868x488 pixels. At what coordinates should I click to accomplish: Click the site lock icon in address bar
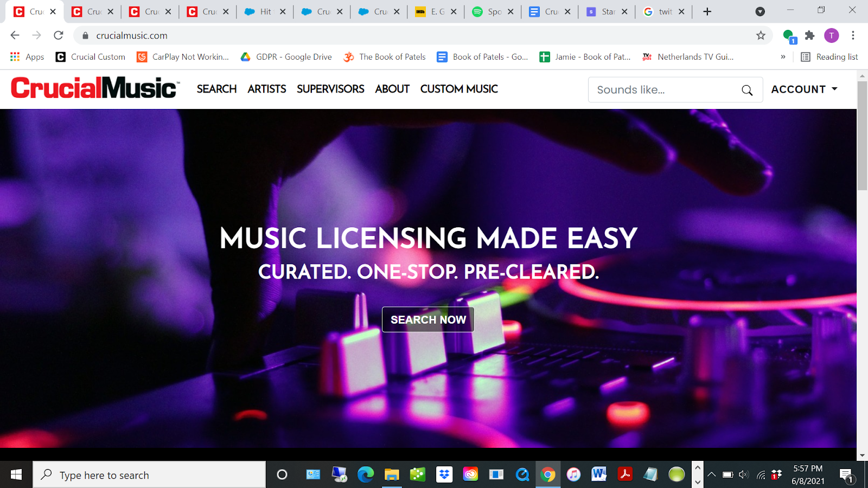click(x=85, y=35)
